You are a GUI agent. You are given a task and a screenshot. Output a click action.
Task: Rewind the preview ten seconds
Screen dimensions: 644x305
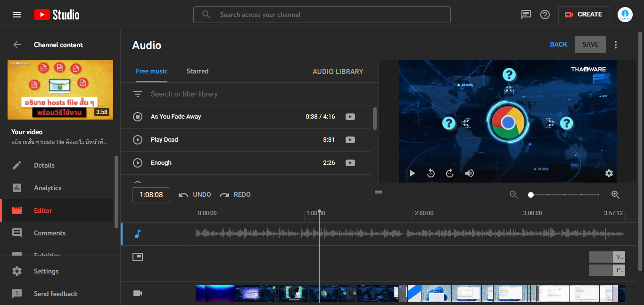tap(431, 173)
